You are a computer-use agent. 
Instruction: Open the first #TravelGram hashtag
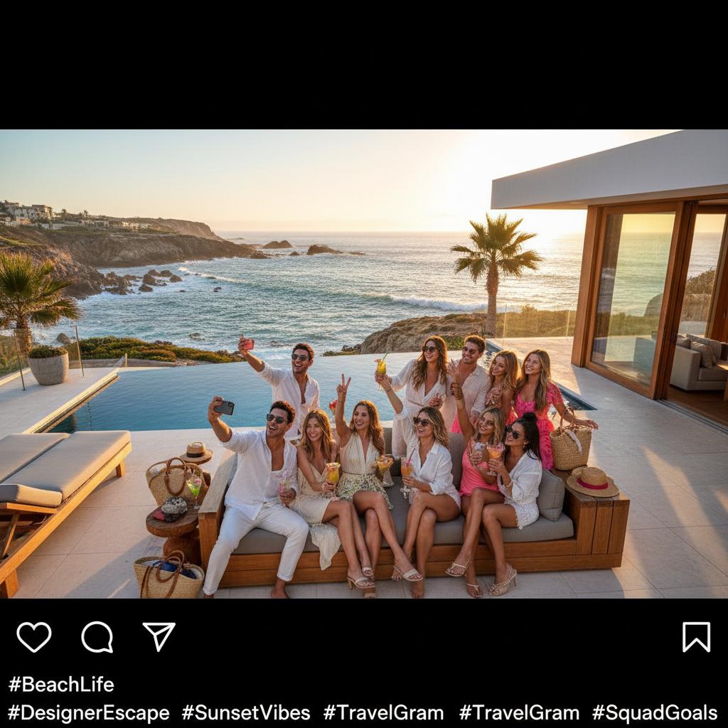click(x=383, y=712)
